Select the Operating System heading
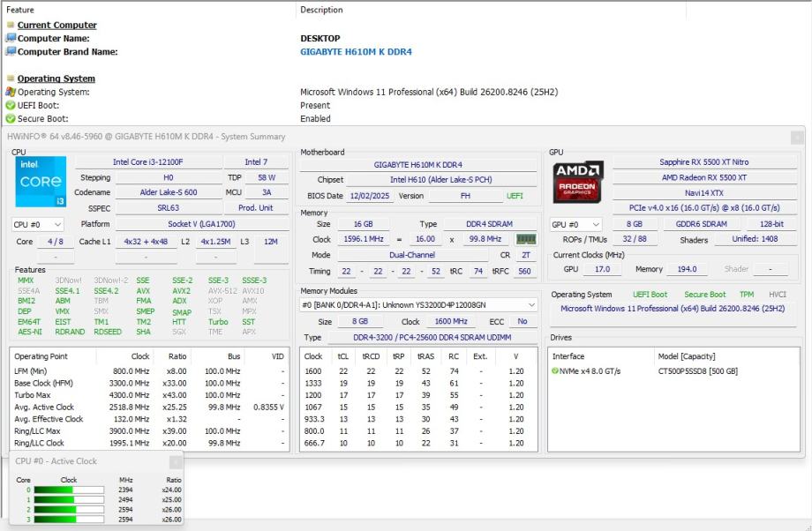Screen dimensions: 812x531 (x=56, y=79)
